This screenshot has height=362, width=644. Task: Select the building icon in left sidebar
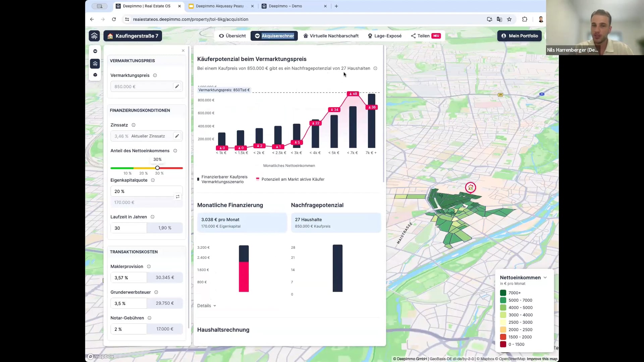tap(95, 64)
